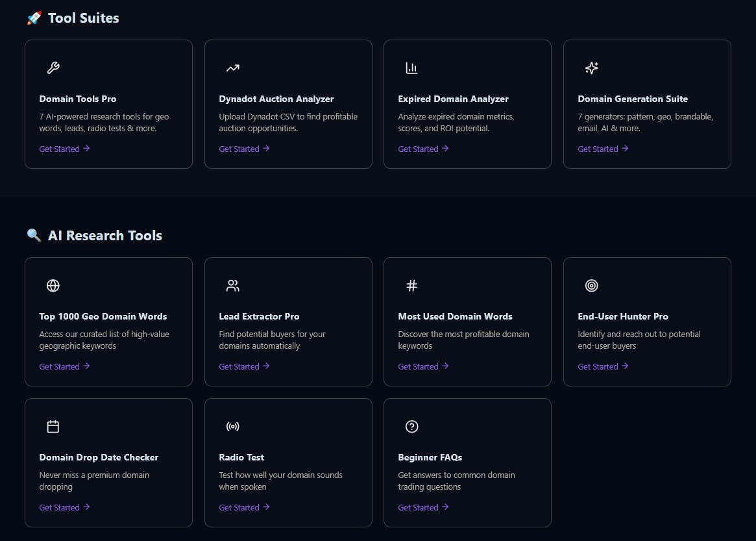Click the trending arrow icon for Dynadot Auction Analyzer
This screenshot has width=756, height=541.
click(232, 68)
